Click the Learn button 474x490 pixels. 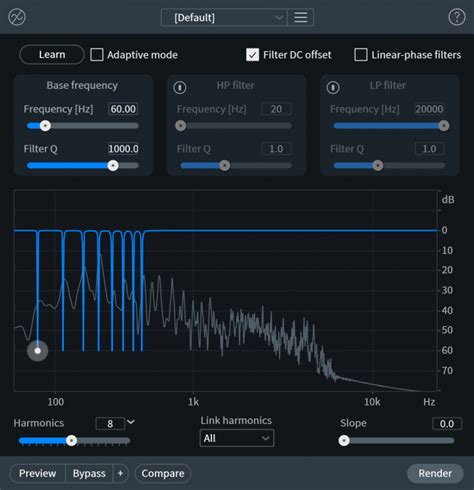(x=52, y=55)
